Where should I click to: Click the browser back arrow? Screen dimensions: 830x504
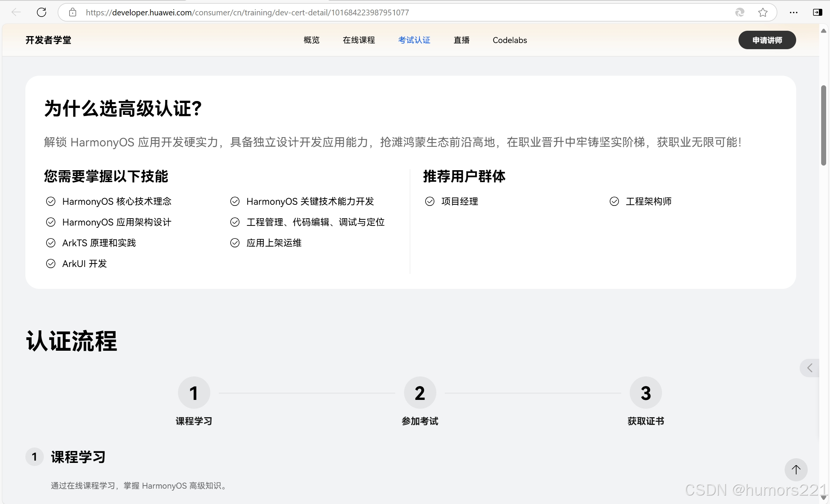click(x=16, y=12)
